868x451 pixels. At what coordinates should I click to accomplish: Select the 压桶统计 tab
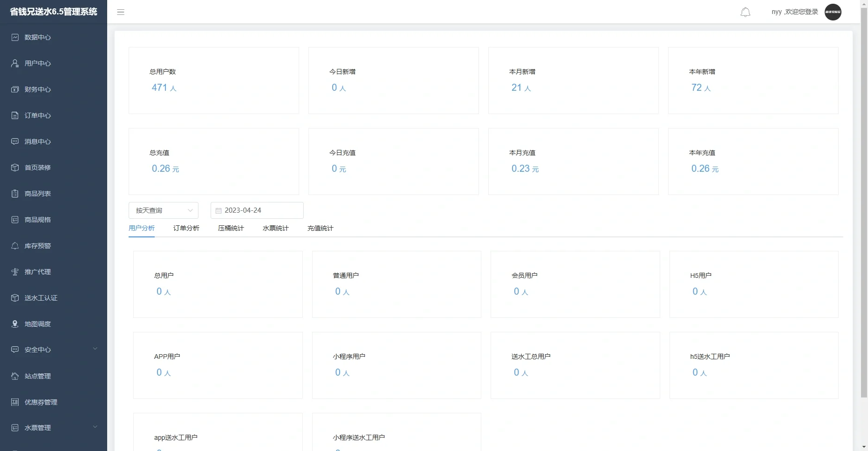tap(231, 228)
